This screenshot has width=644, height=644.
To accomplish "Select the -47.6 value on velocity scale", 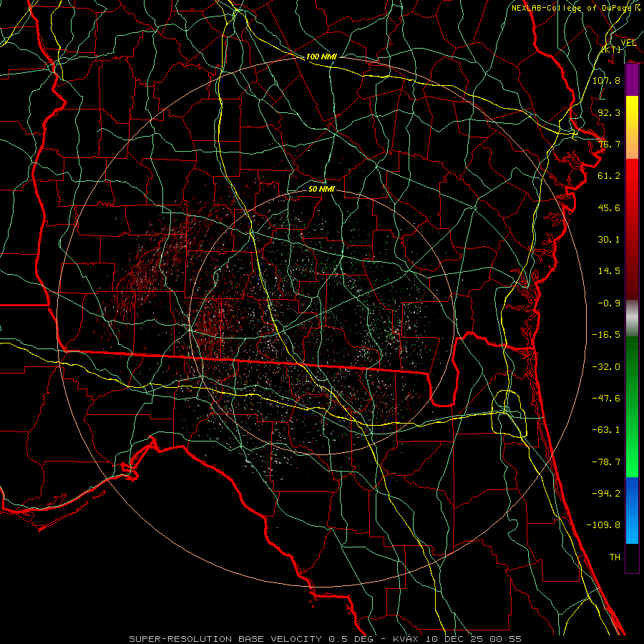I will point(606,399).
